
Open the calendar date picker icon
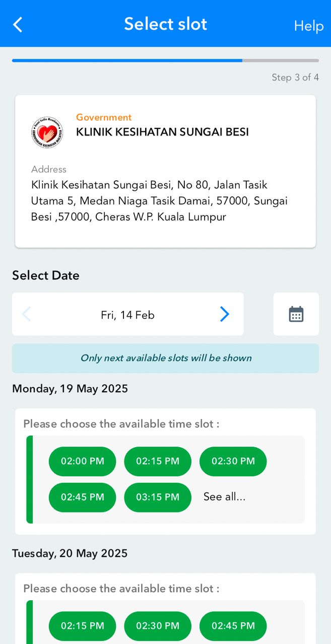[296, 314]
